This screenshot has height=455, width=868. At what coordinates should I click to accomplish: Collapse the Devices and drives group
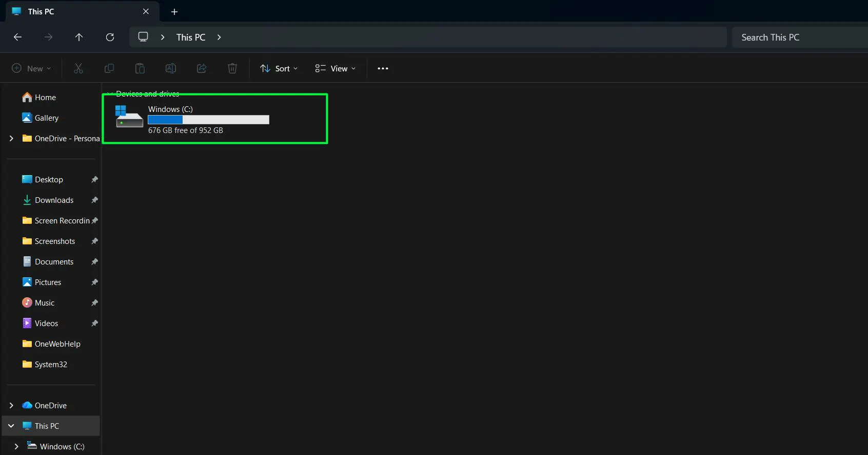coord(110,94)
